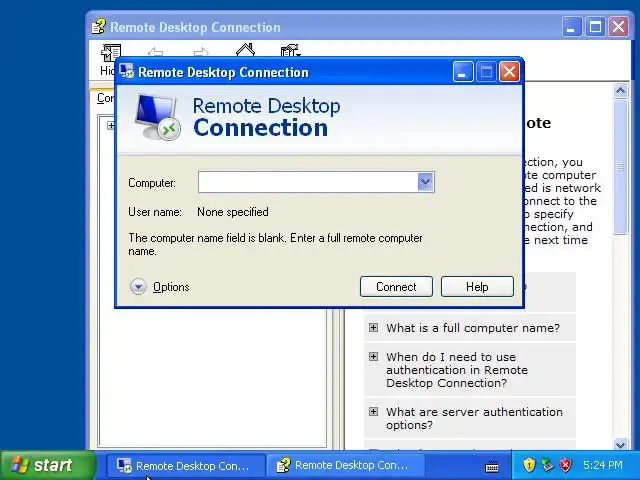
Task: Click the yellow security shield tray icon
Action: pyautogui.click(x=529, y=464)
